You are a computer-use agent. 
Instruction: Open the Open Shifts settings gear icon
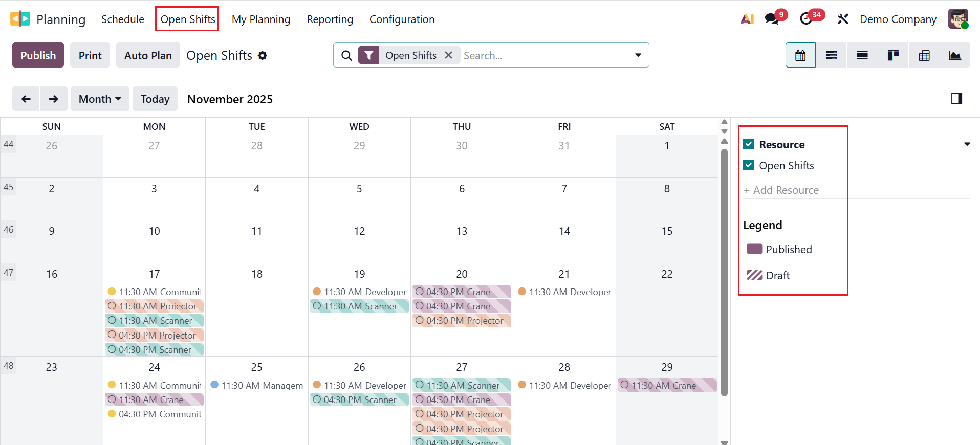(262, 55)
